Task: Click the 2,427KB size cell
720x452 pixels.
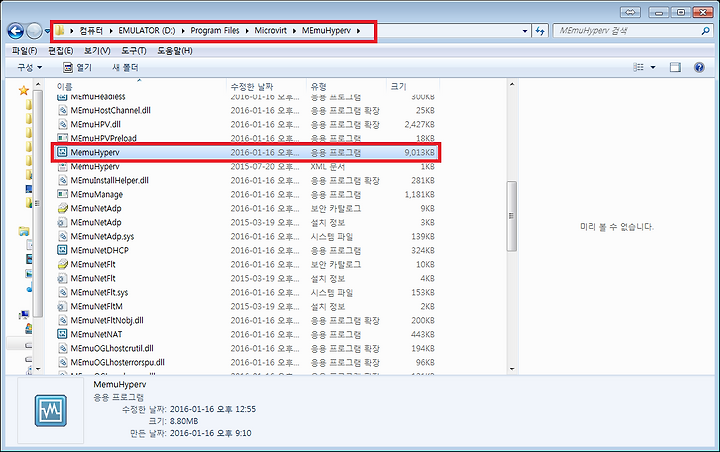Action: point(419,124)
